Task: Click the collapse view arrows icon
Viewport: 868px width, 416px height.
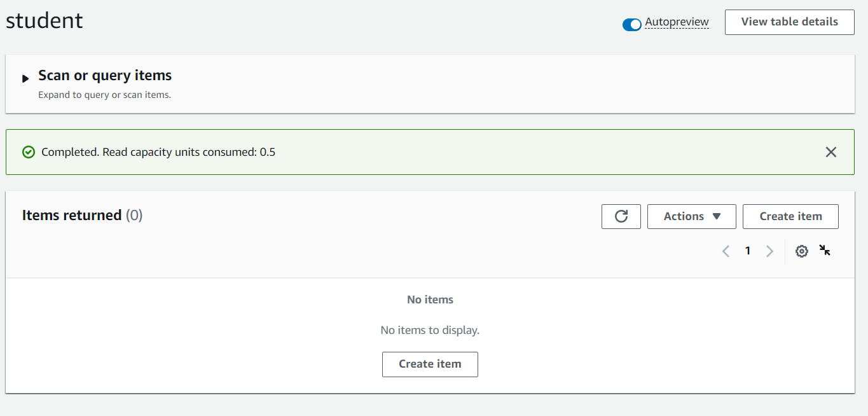Action: [x=825, y=250]
